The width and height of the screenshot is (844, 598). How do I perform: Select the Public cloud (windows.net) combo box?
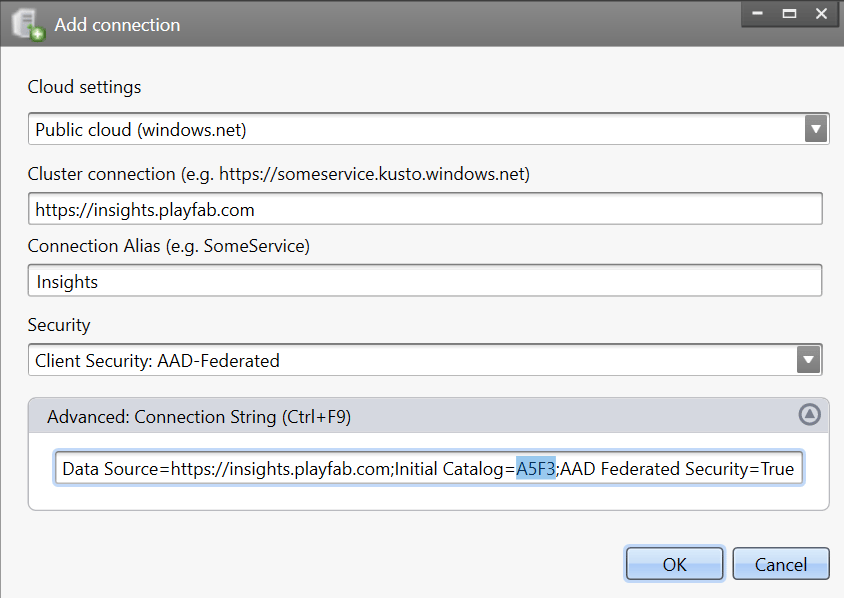(428, 129)
